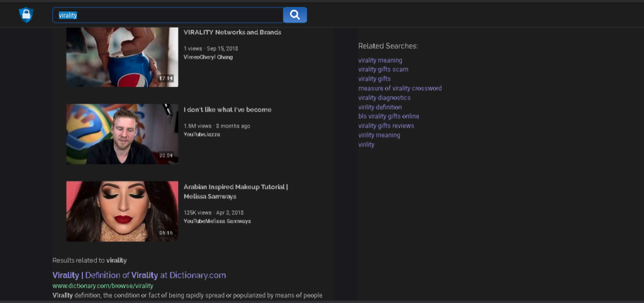
Task: Select 'virility meaning' related search
Action: 379,135
